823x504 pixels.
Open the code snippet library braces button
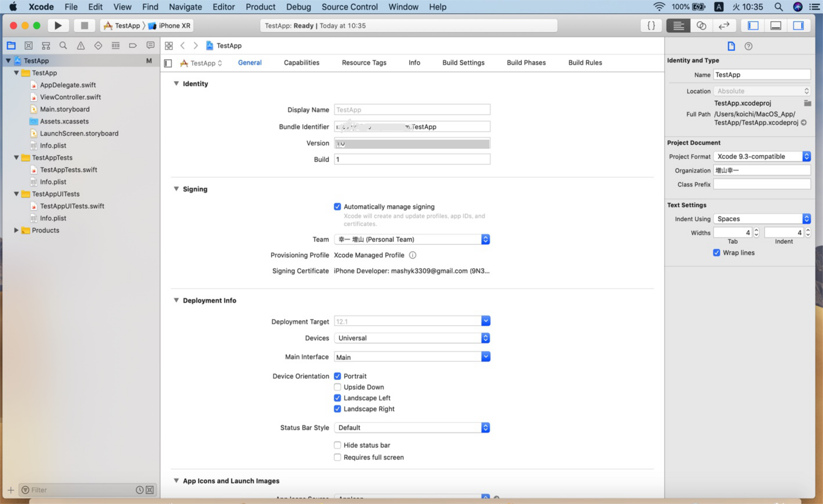coord(651,26)
